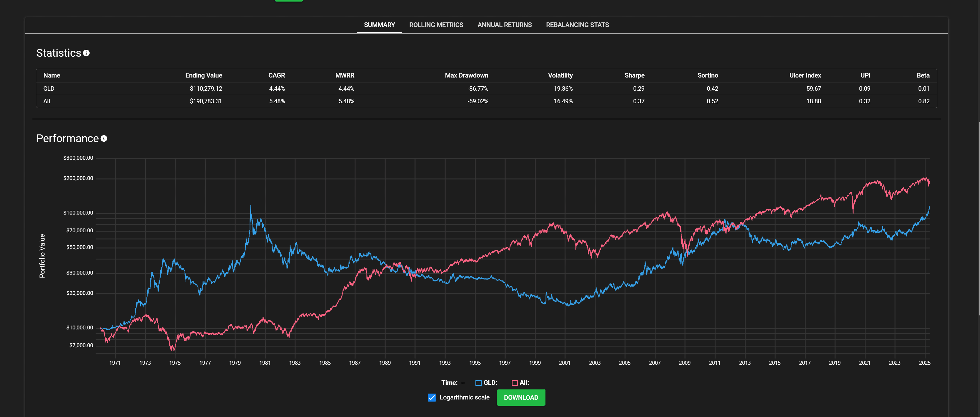Click the vertical scrollbar on right edge
The width and height of the screenshot is (980, 417).
[978, 218]
